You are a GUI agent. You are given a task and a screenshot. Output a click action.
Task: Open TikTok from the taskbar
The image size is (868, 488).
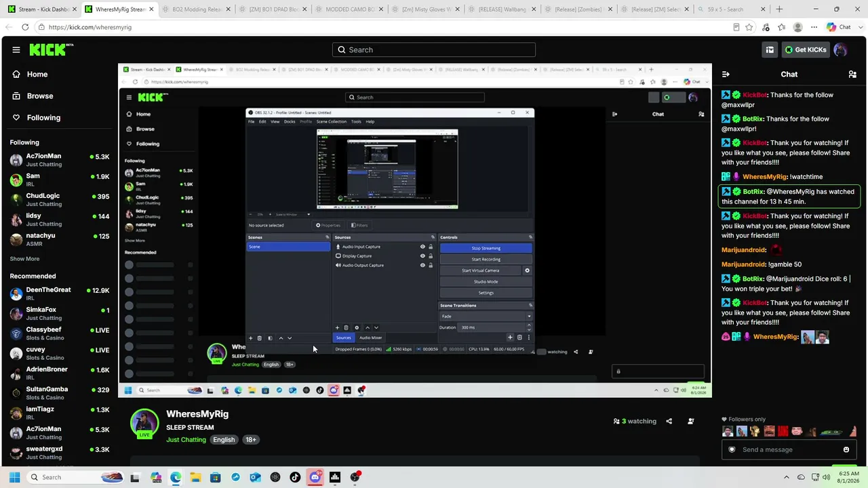point(295,477)
